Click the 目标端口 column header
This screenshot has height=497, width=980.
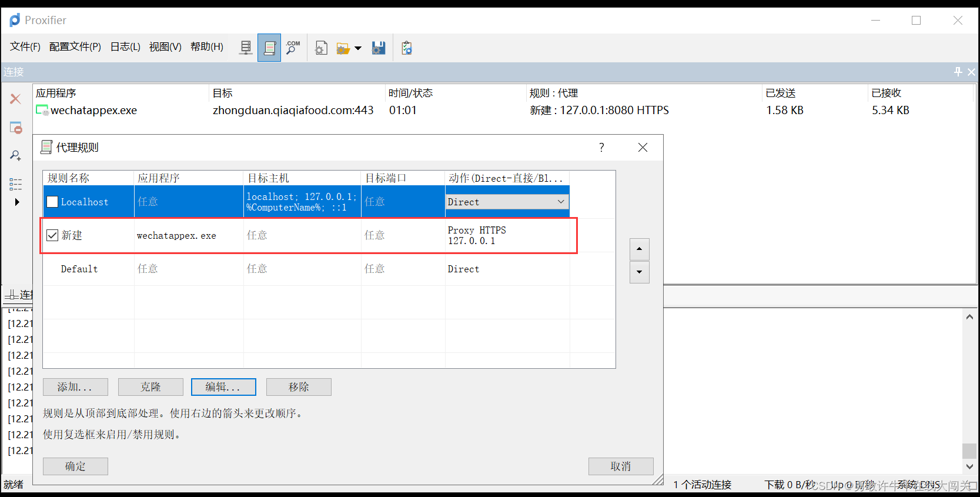[x=403, y=178]
